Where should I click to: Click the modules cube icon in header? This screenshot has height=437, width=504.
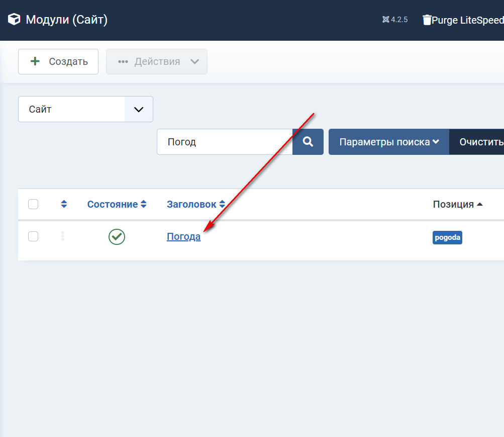pos(14,20)
